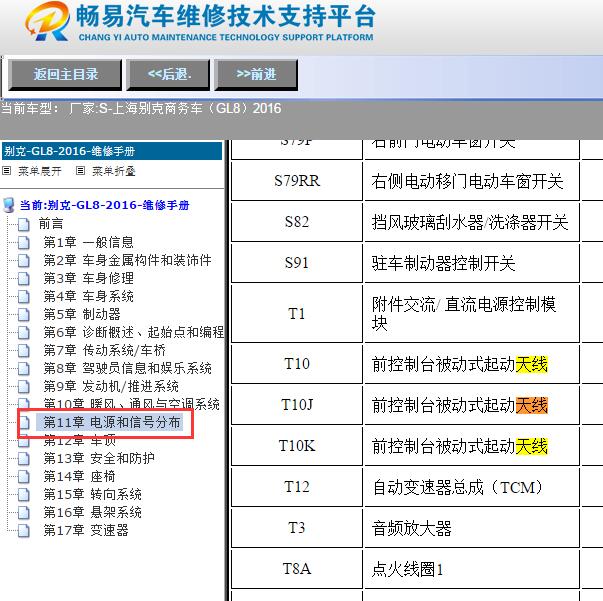The width and height of the screenshot is (603, 601).
Task: Select 第11章 电源和信号分布
Action: tap(112, 423)
